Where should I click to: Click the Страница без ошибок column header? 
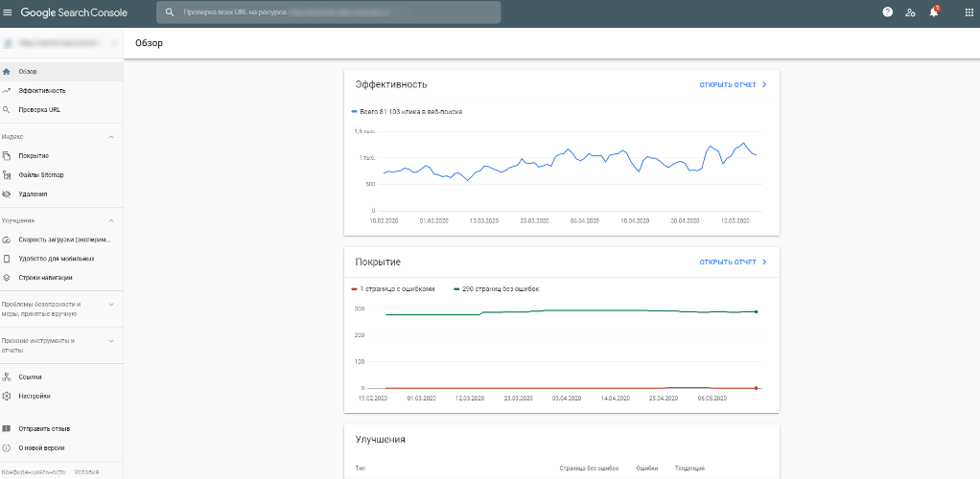pos(589,468)
